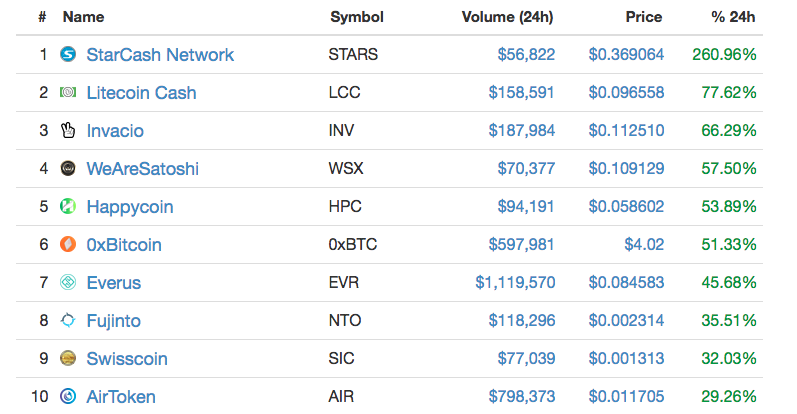The height and width of the screenshot is (414, 797).
Task: Click the Everus logo icon
Action: (x=68, y=282)
